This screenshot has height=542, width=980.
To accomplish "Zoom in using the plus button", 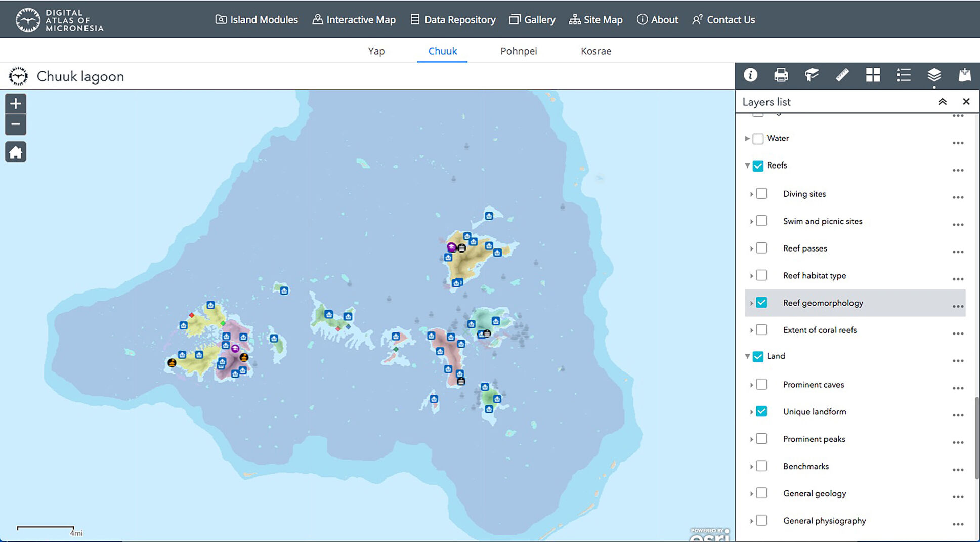I will pos(15,103).
